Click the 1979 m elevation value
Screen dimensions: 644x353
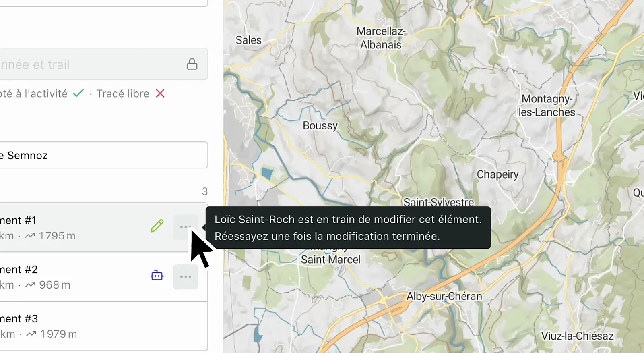58,334
